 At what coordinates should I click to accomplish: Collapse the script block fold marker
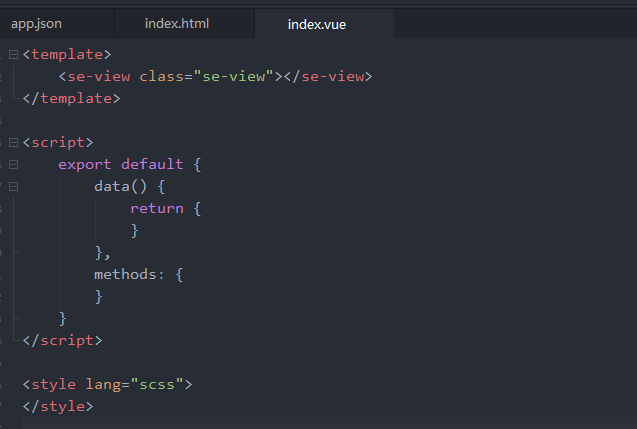(13, 143)
